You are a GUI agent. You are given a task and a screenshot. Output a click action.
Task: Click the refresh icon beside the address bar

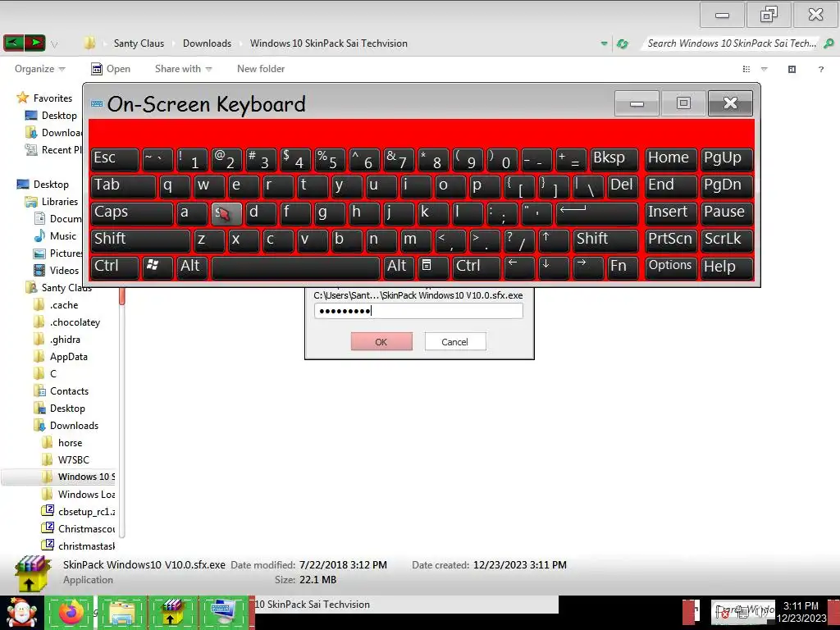tap(622, 43)
